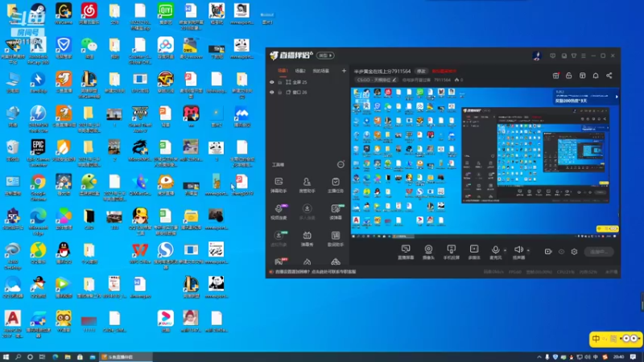Open the bell notifications icon
The image size is (644, 362).
coord(596,76)
